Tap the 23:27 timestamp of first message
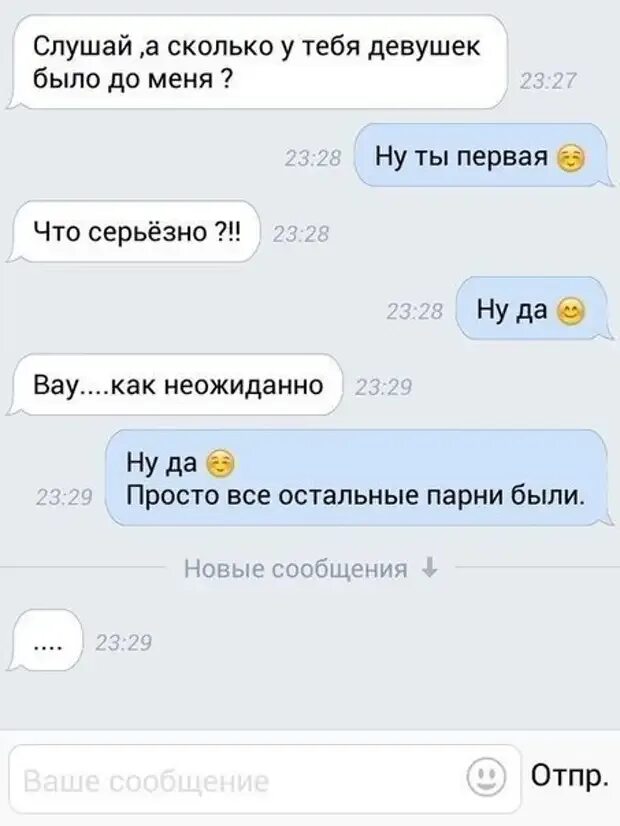620x826 pixels. (548, 81)
